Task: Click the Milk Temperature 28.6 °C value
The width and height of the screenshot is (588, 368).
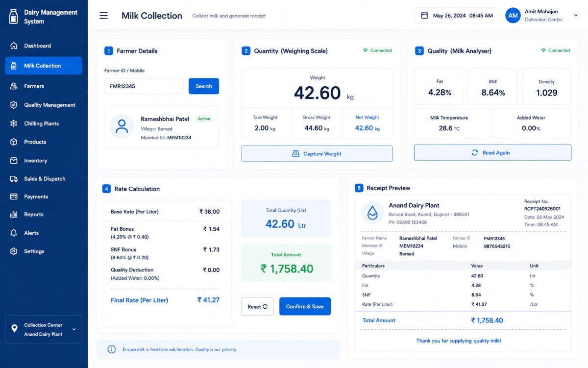Action: (x=449, y=128)
